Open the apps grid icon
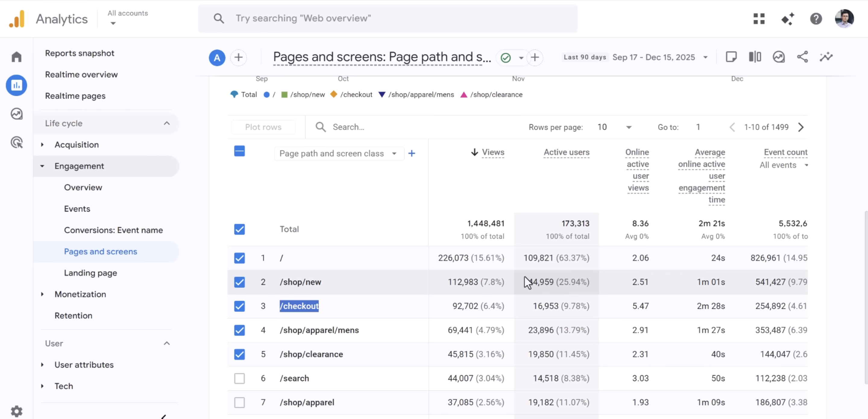Screen dimensions: 868x419 [x=759, y=19]
